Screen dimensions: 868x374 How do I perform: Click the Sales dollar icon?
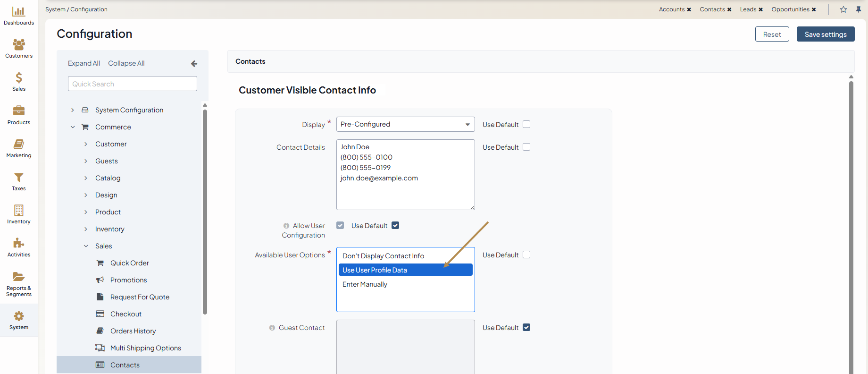pyautogui.click(x=18, y=78)
